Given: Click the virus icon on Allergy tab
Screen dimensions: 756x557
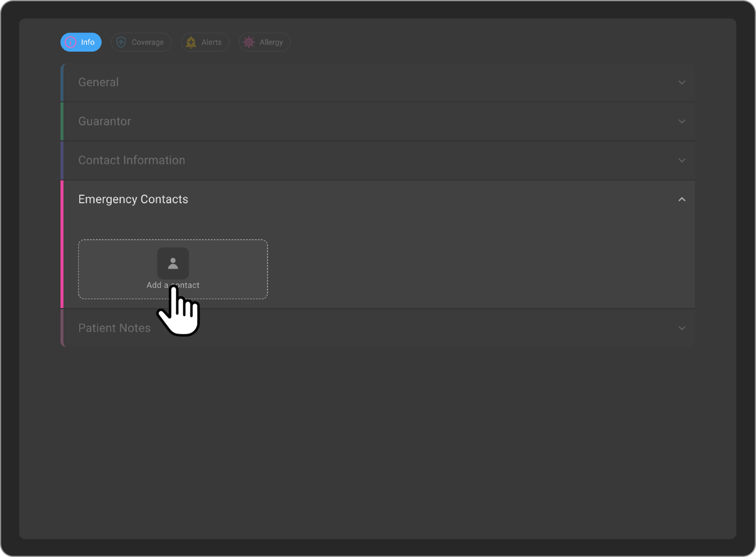Looking at the screenshot, I should click(x=249, y=42).
